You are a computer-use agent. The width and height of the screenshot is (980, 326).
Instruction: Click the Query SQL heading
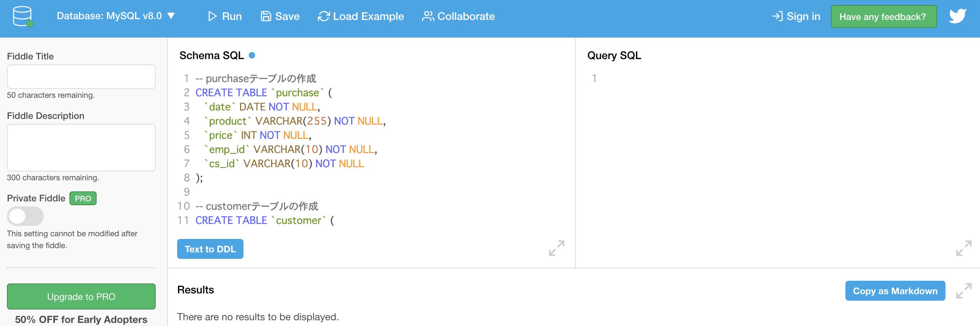(x=614, y=56)
